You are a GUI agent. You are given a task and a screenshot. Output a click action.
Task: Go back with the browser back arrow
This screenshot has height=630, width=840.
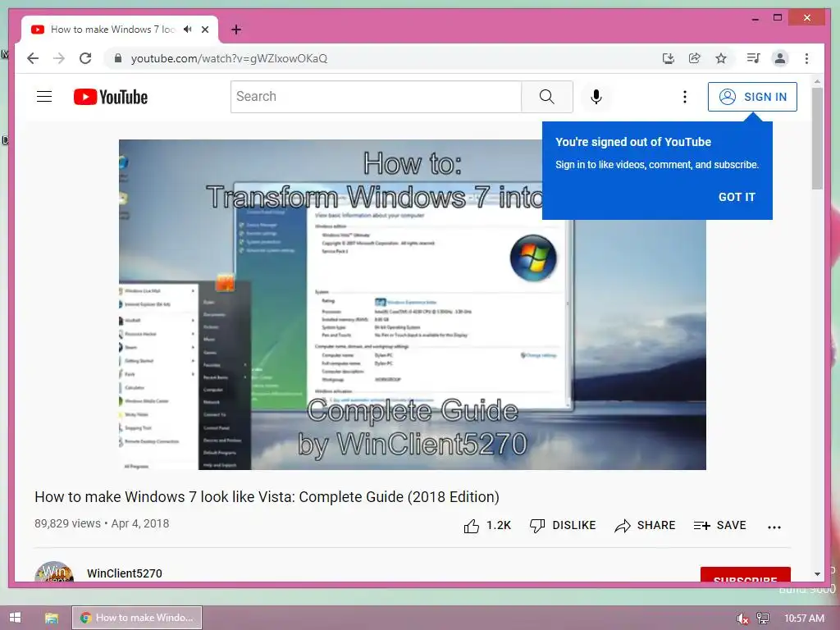pyautogui.click(x=33, y=58)
